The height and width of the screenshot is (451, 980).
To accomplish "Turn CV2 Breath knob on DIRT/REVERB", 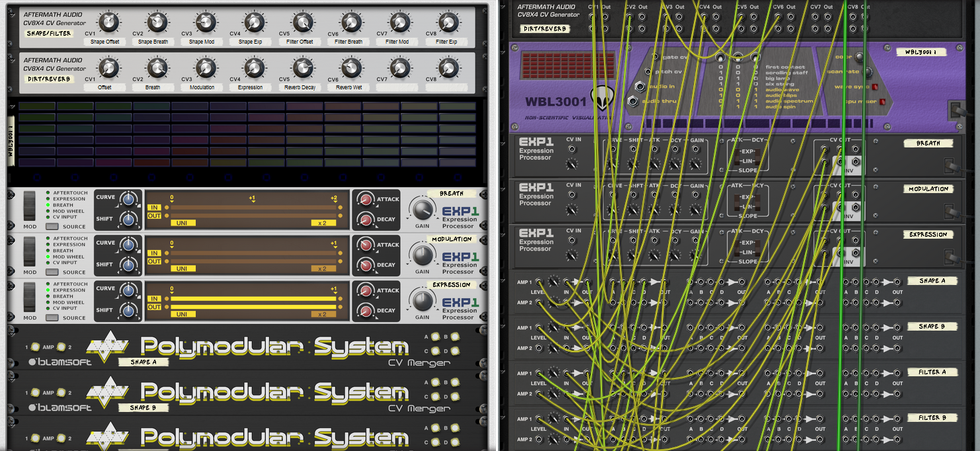I will [157, 67].
